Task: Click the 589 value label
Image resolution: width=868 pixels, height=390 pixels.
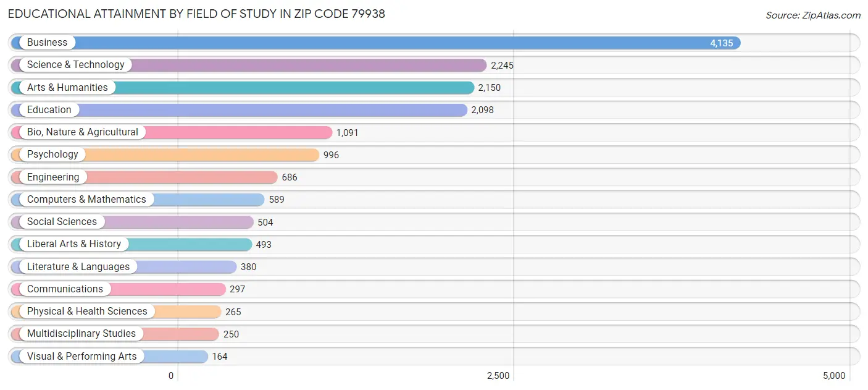Action: coord(277,200)
